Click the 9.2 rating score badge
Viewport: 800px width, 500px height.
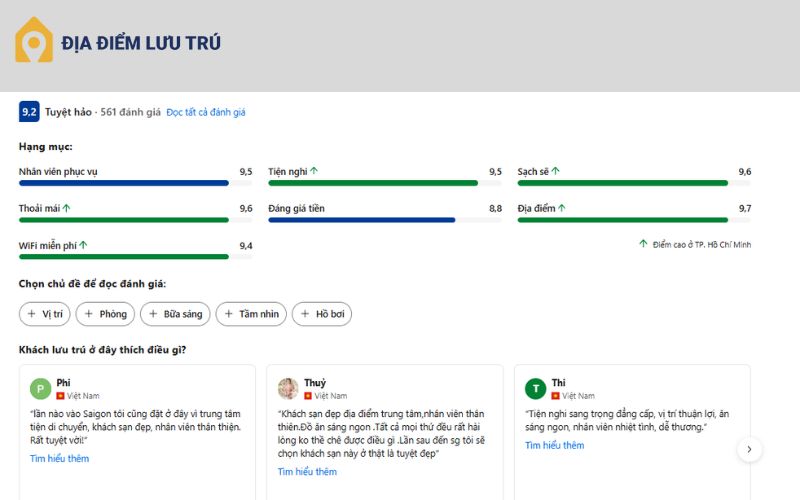click(29, 112)
